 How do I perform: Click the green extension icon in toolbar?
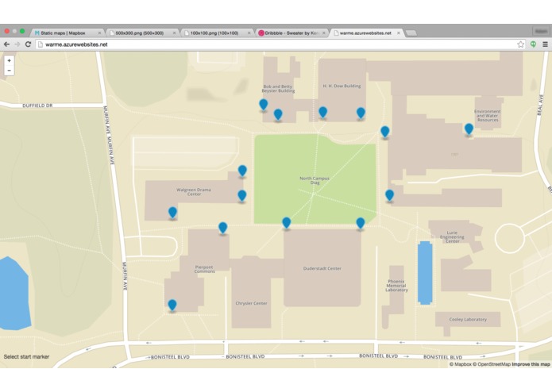534,44
